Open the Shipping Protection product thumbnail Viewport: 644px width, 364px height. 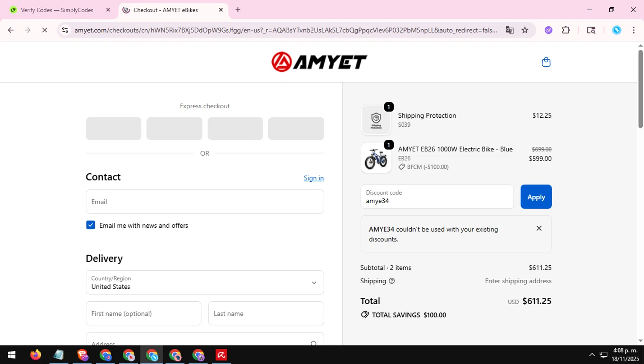click(376, 120)
